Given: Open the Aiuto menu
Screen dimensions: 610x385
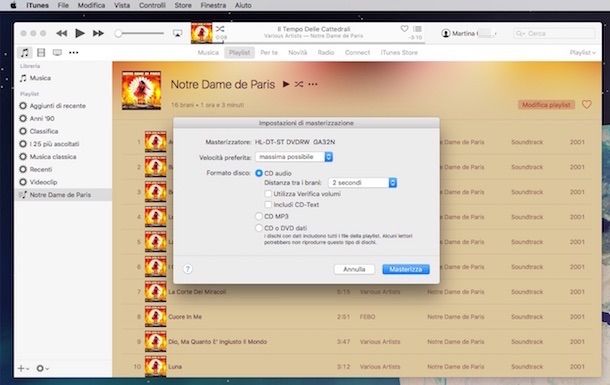Looking at the screenshot, I should pos(243,5).
